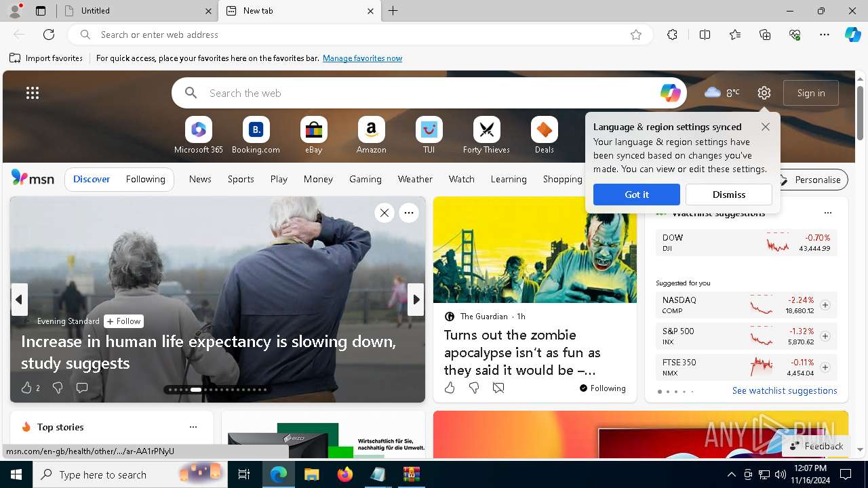Open the page settings gear icon

[764, 93]
